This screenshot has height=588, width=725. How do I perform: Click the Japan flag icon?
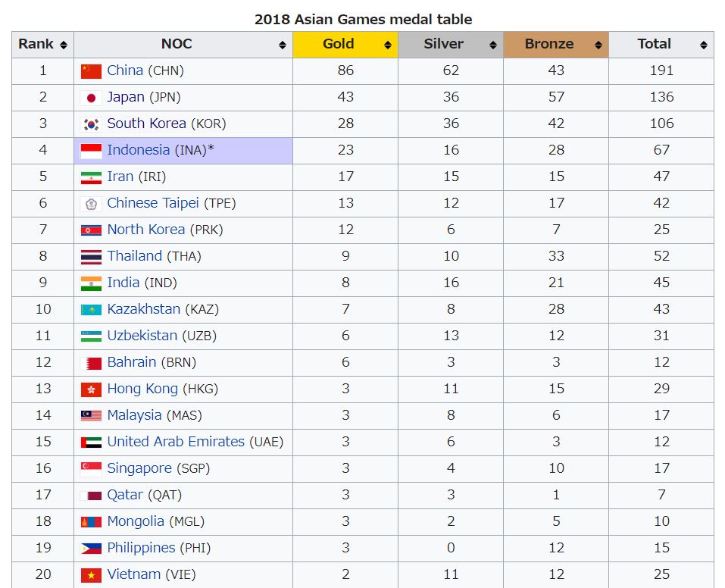[91, 98]
